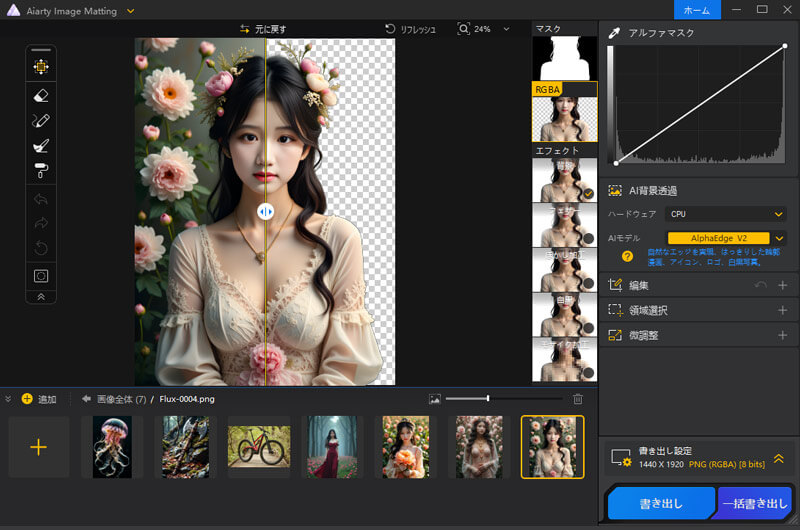Collapse 書き出し設定 with the double chevron
Screen dimensions: 800x530
point(779,458)
